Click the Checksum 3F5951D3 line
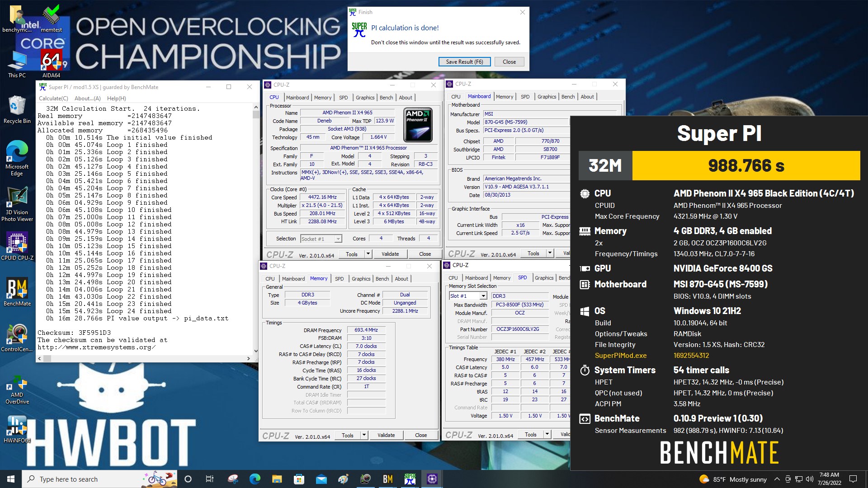 coord(74,333)
